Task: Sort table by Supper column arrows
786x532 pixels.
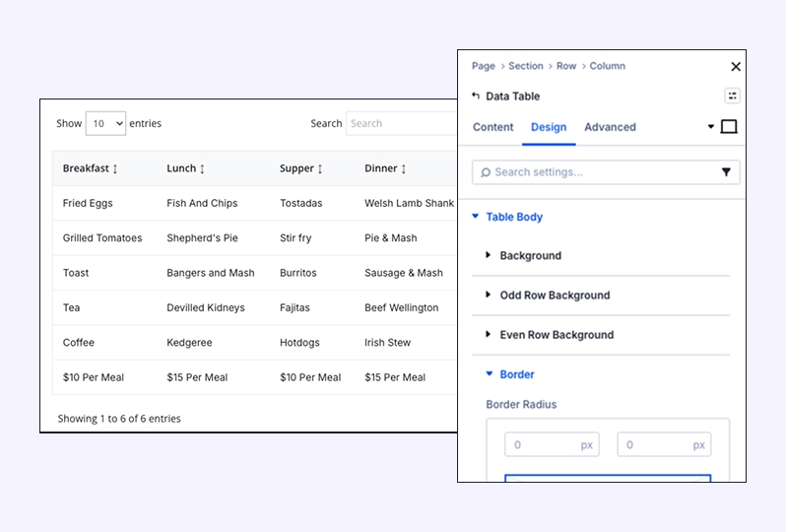Action: click(319, 169)
